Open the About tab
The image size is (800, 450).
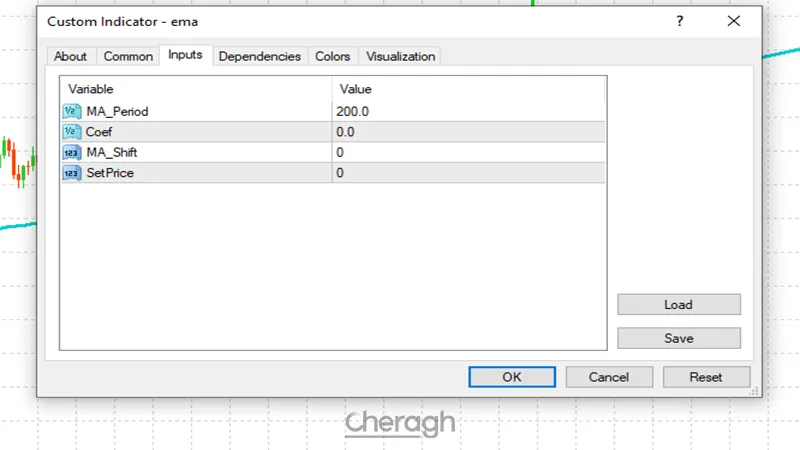[70, 57]
